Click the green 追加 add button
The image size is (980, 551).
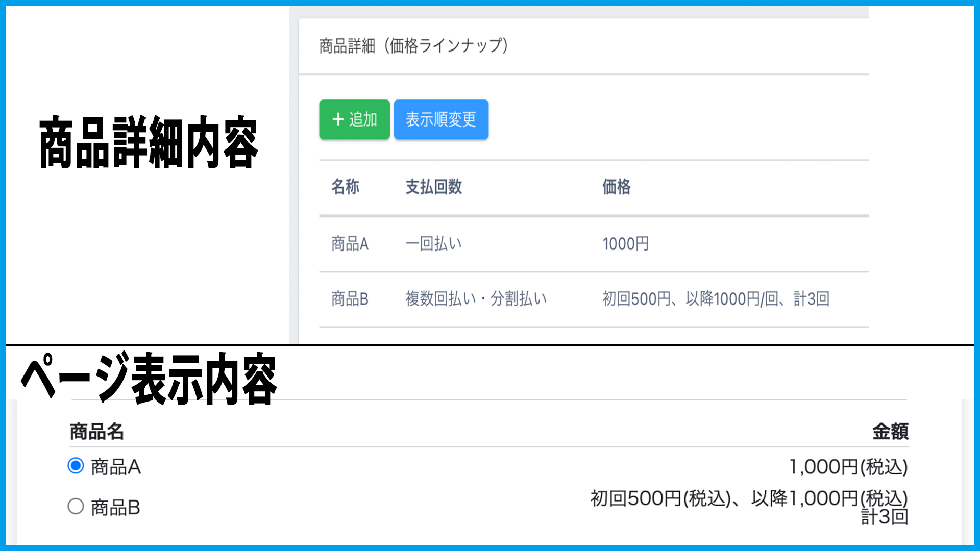pos(354,119)
